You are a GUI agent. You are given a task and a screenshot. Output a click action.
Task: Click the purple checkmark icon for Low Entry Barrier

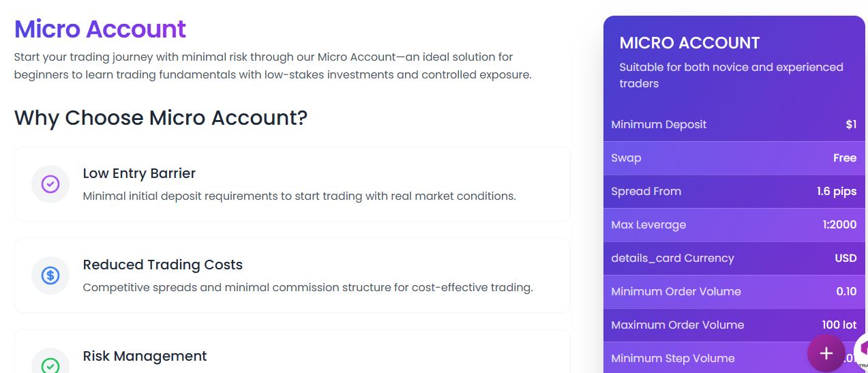[x=50, y=184]
